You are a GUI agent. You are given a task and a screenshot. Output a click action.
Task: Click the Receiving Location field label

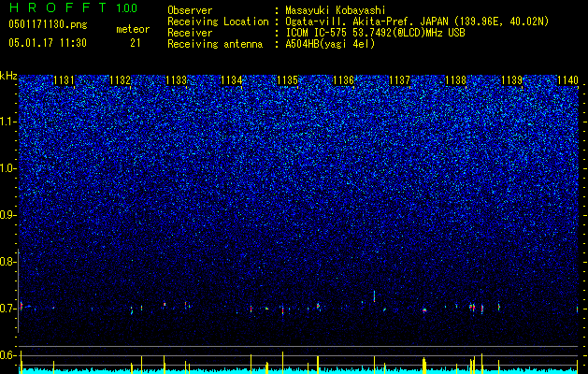pos(218,22)
